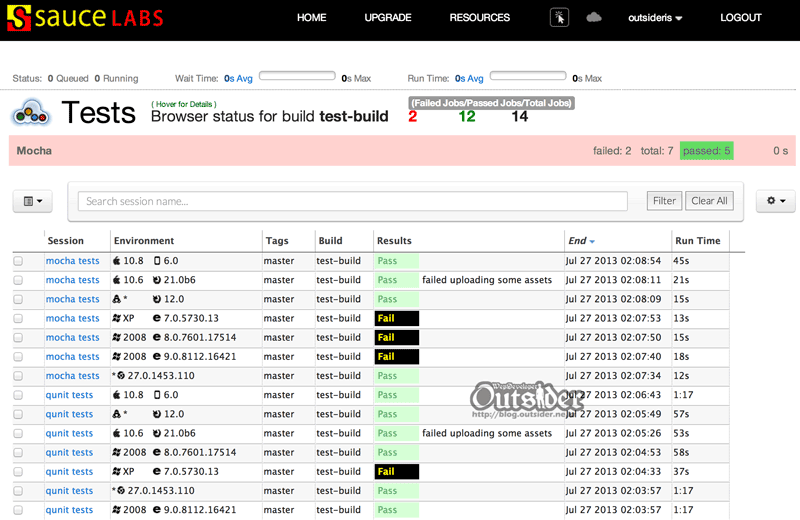Viewport: 800px width, 520px height.
Task: Click the Firefox icon in qunit 12.0 row
Action: coord(157,414)
